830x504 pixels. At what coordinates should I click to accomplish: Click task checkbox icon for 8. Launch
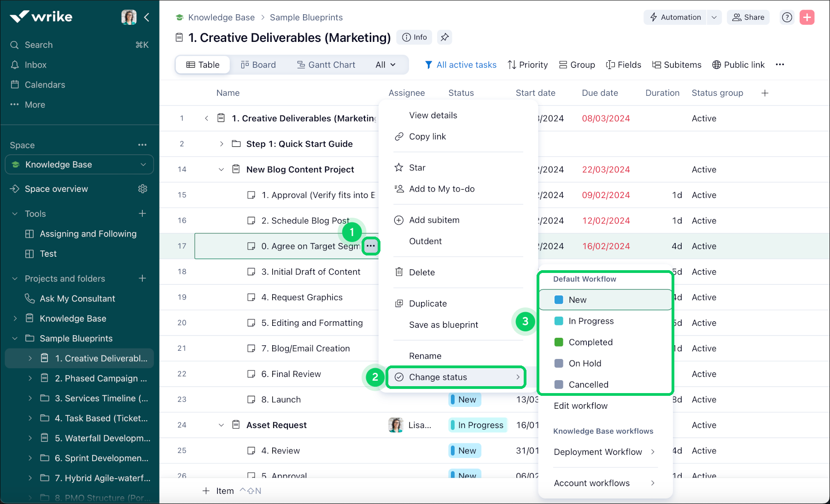(251, 400)
